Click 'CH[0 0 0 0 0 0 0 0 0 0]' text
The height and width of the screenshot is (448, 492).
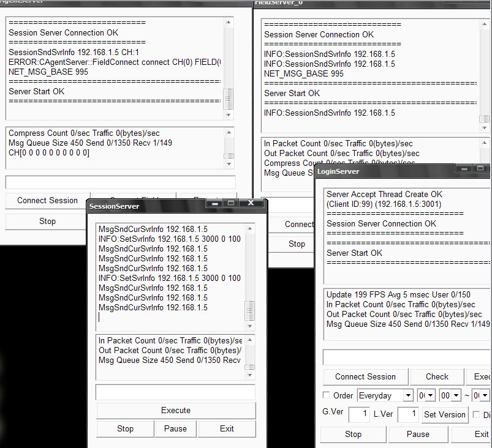[x=49, y=152]
